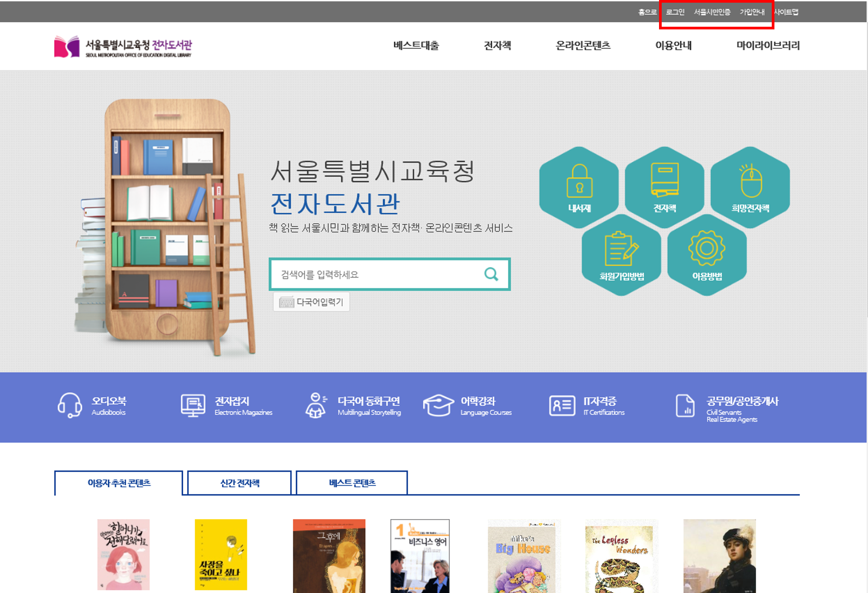Open the 오디오북 headphone icon

(70, 405)
